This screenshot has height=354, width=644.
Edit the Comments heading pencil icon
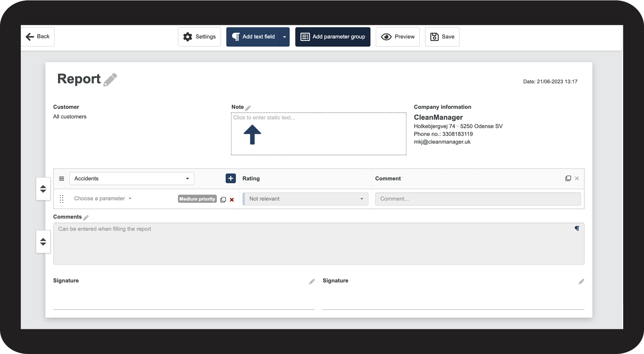[86, 218]
